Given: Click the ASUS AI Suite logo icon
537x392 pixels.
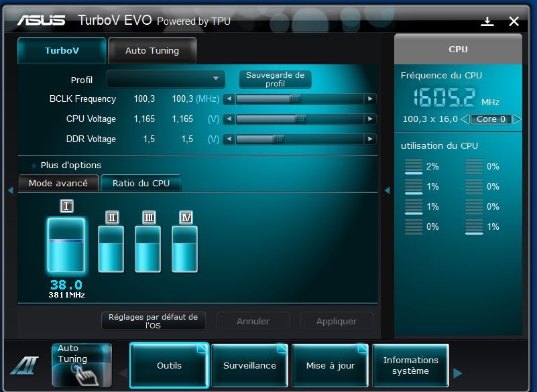Looking at the screenshot, I should pos(24,365).
